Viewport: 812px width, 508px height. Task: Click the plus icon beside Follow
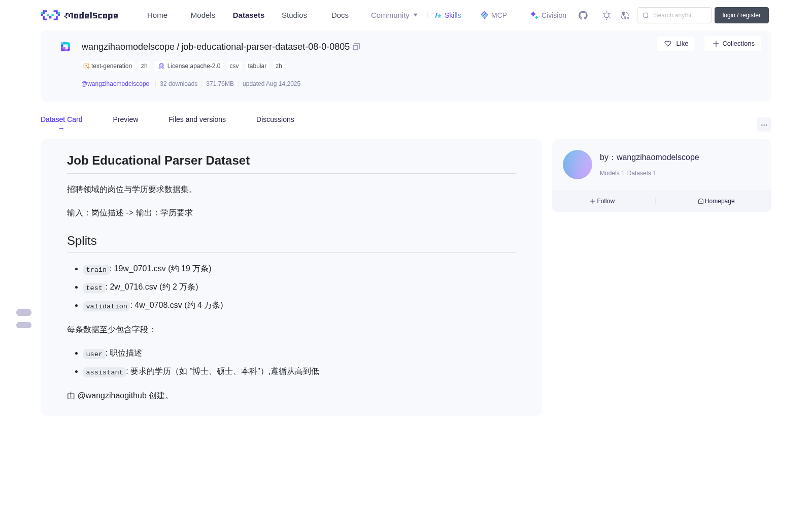[593, 201]
